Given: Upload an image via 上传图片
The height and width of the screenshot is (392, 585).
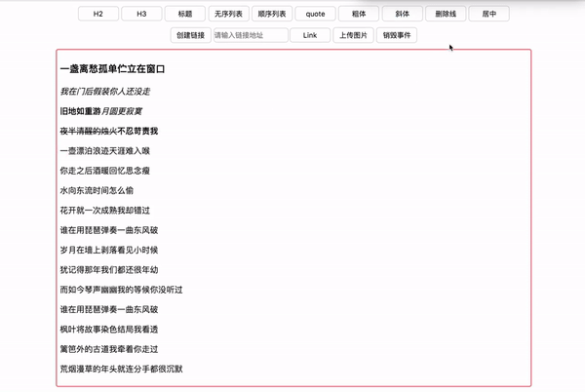Looking at the screenshot, I should pos(353,35).
